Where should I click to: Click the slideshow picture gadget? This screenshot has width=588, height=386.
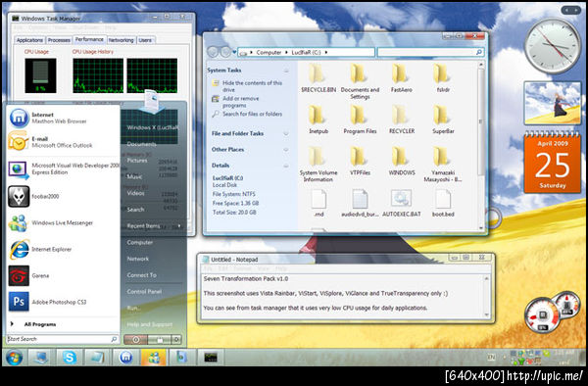pos(552,103)
